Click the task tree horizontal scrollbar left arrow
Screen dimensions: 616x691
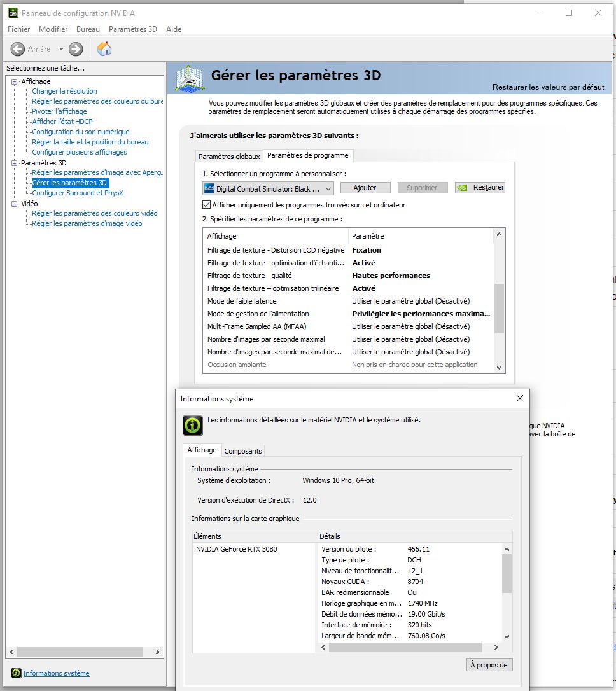click(11, 652)
